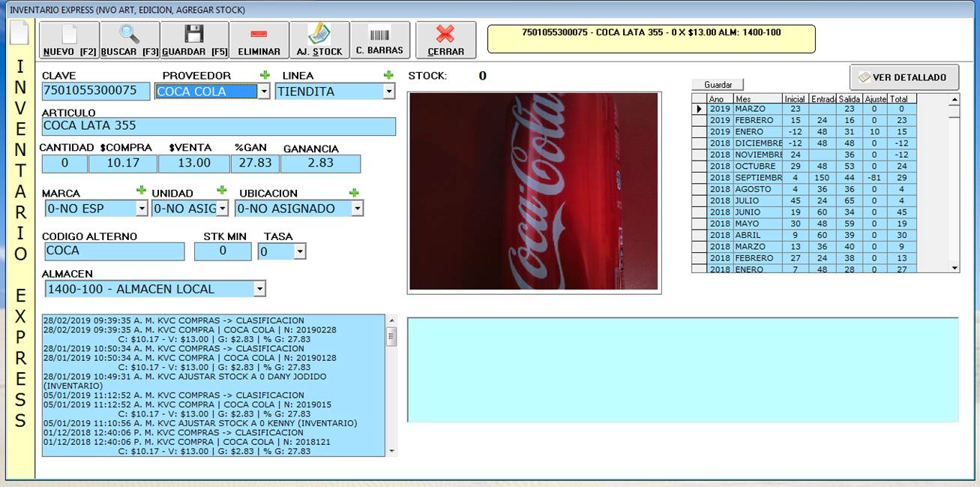Click small Guardar button above month table
This screenshot has height=487, width=980.
(718, 85)
